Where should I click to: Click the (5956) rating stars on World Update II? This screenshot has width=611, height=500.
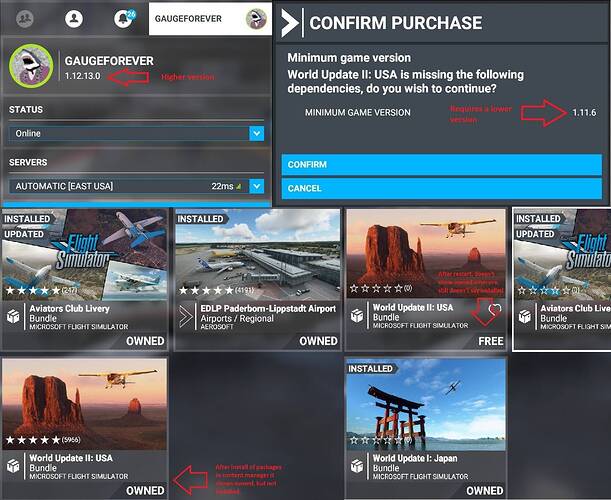pos(43,440)
